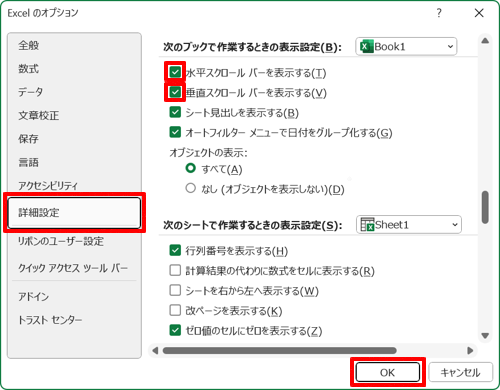Uncheck 水平スクロール バーを表示する checkbox
The height and width of the screenshot is (390, 500).
[x=175, y=72]
